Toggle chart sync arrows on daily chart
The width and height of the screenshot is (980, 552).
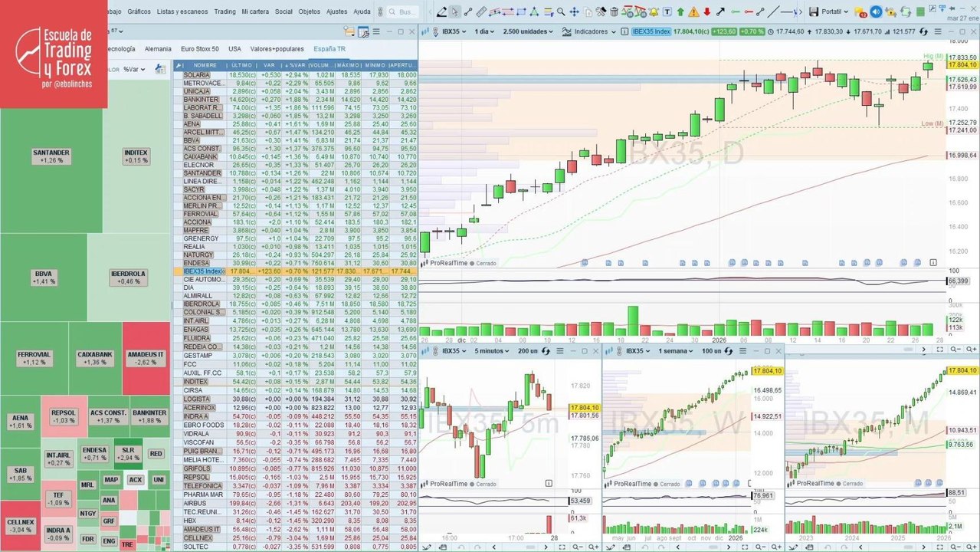[x=924, y=31]
